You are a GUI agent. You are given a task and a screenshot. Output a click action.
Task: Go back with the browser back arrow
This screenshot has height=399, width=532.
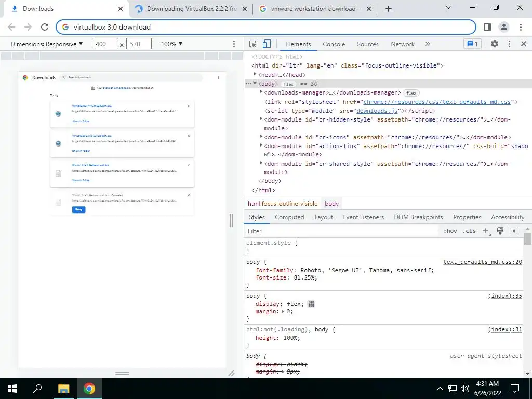[11, 27]
